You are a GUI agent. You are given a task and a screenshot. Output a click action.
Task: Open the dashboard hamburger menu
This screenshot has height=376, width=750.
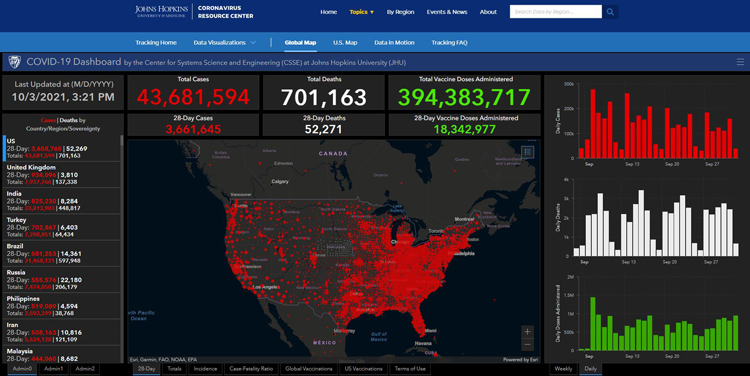click(x=740, y=62)
